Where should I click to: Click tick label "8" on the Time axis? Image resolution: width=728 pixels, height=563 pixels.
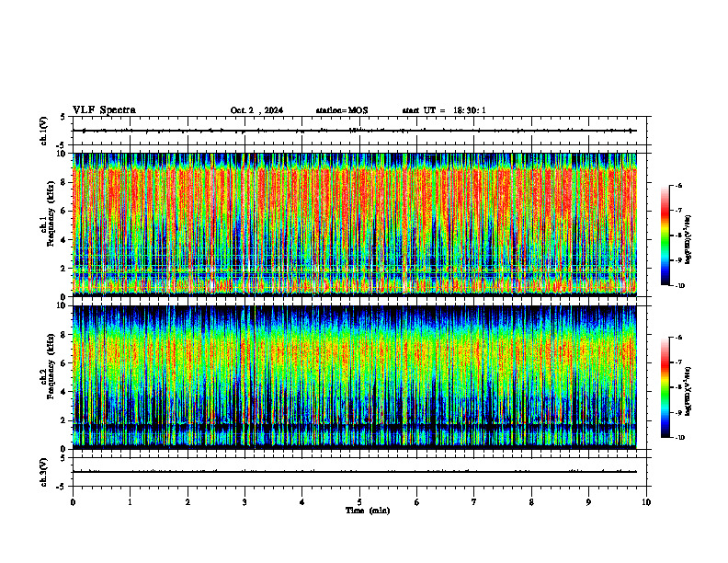[x=531, y=502]
